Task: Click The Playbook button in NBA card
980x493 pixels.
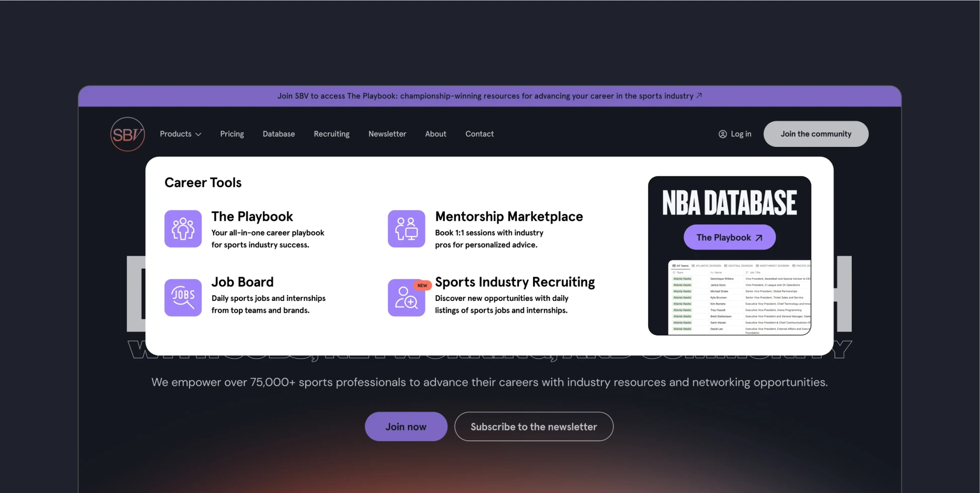Action: coord(729,237)
